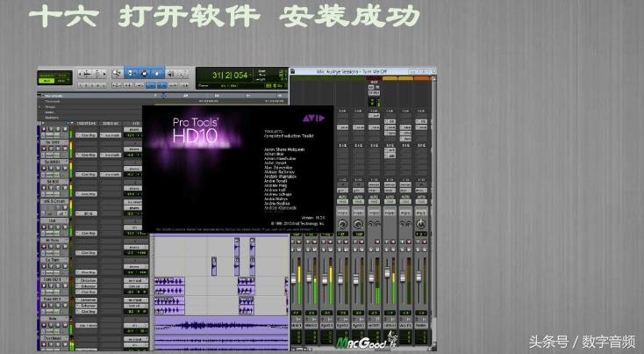Recall zoom preset 1
644x354 pixels.
(x=81, y=85)
